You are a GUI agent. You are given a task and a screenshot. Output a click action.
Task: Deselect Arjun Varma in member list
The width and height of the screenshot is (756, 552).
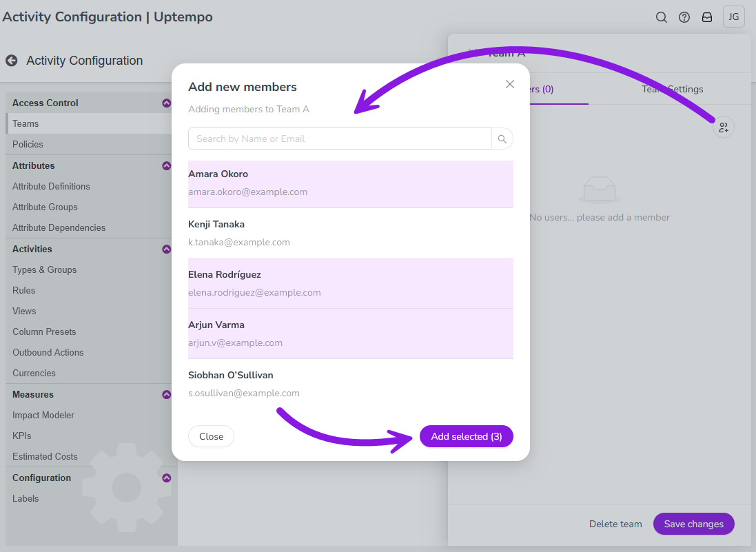pos(351,334)
